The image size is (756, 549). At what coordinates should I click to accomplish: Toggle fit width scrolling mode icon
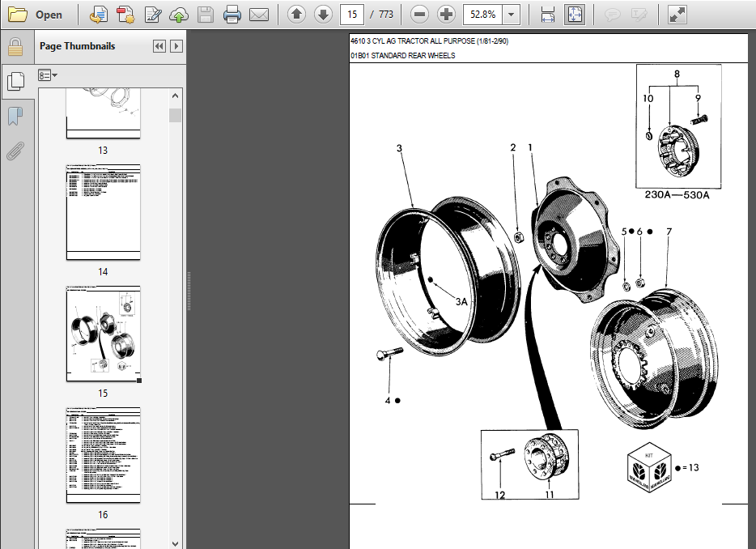[x=548, y=15]
